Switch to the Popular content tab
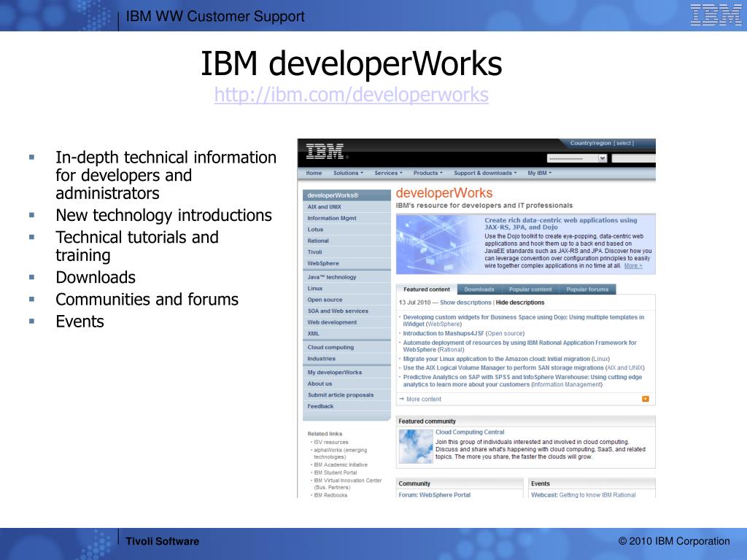The height and width of the screenshot is (560, 747). [530, 289]
